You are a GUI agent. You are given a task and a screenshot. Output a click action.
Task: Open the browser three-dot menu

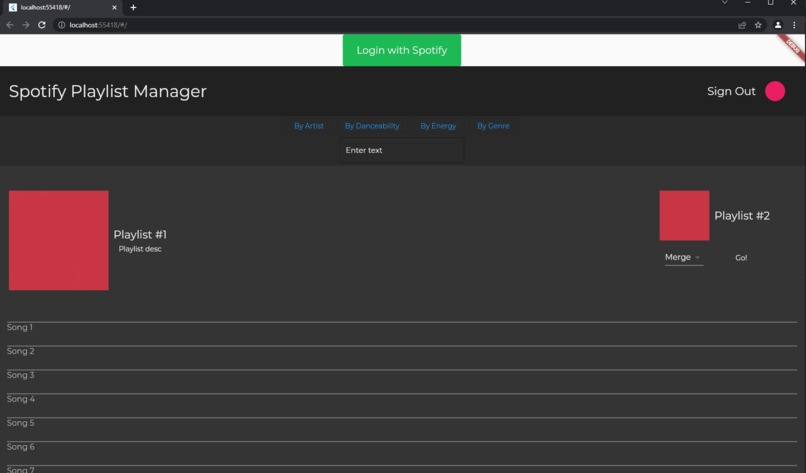[794, 25]
